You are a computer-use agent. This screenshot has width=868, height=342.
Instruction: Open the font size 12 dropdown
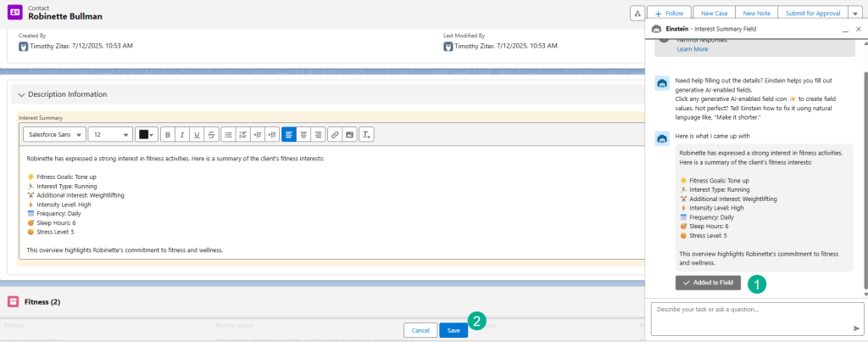pos(110,134)
